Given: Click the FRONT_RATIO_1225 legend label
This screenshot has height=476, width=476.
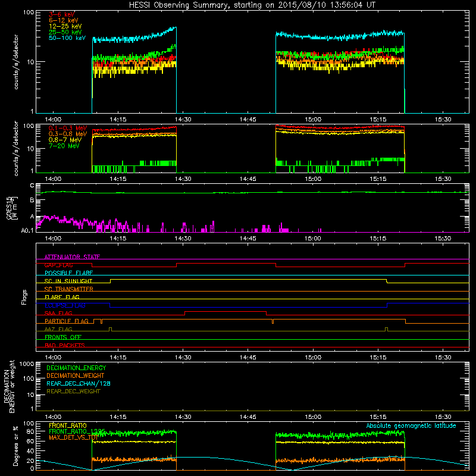Looking at the screenshot, I should tap(77, 431).
